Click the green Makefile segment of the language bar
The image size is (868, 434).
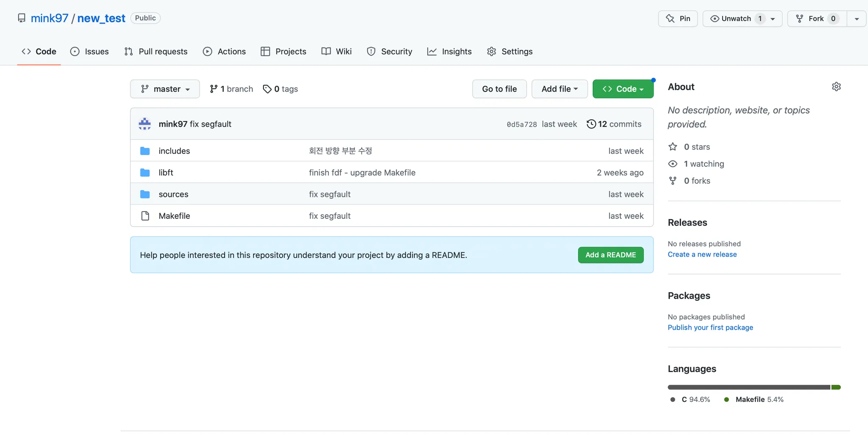coord(836,387)
